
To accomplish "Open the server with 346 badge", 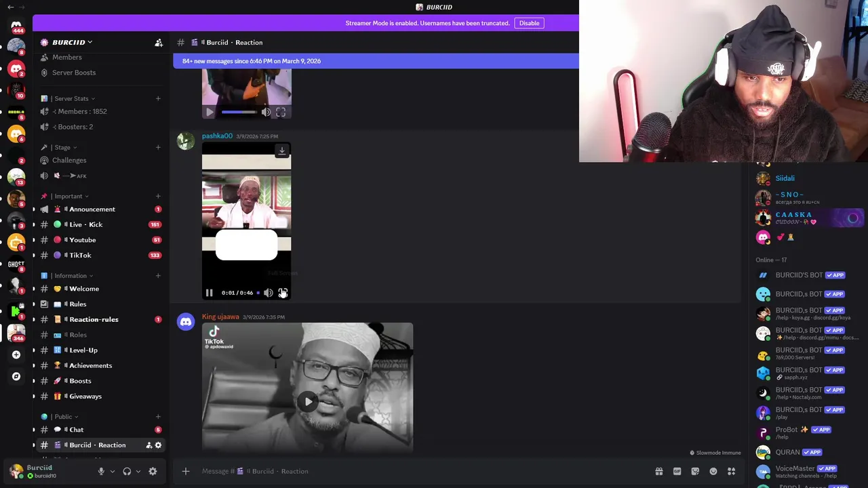I will 16,332.
